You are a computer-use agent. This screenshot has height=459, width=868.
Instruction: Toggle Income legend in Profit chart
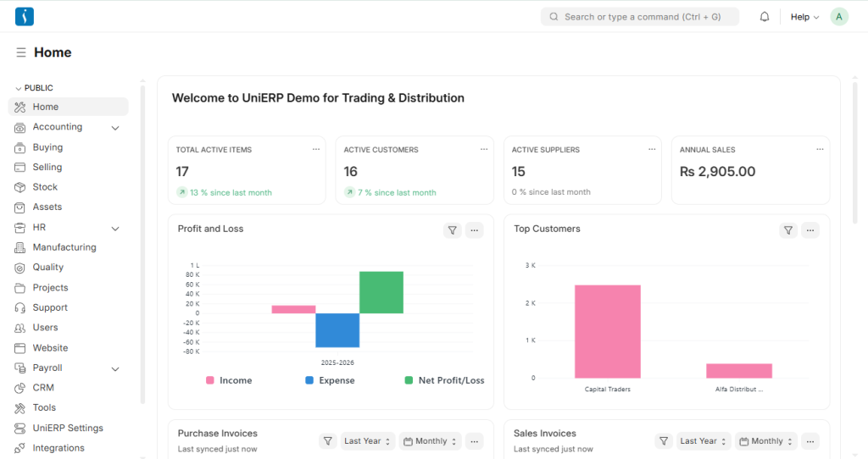(229, 380)
